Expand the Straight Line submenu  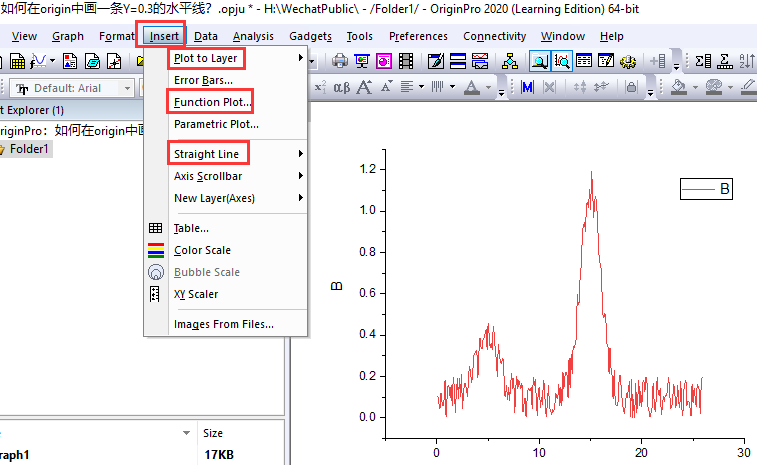click(x=206, y=154)
